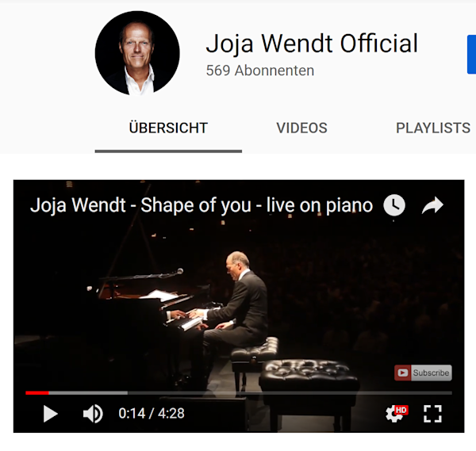
Task: Switch to the VIDEOS tab
Action: point(301,128)
